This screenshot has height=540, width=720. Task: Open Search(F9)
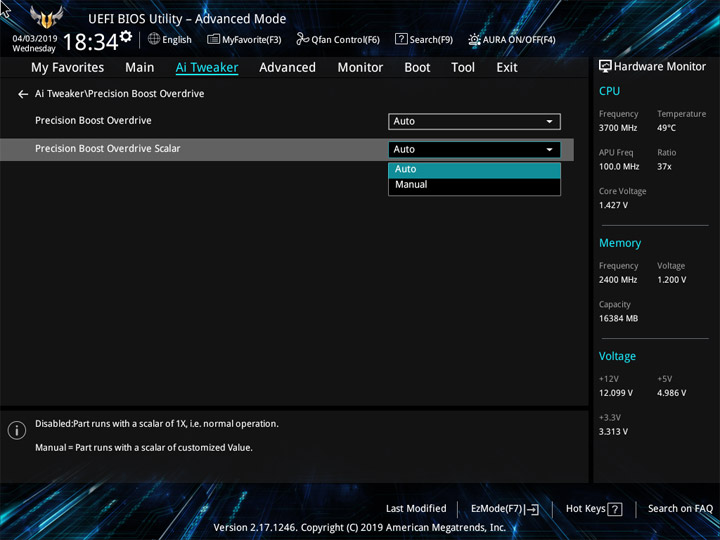coord(424,39)
